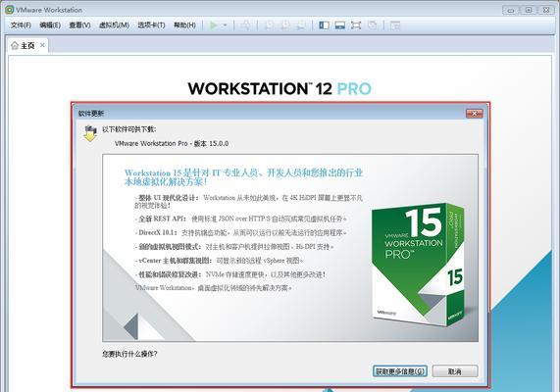This screenshot has height=392, width=560.
Task: Click the 获取更多信息(G) button
Action: (399, 371)
